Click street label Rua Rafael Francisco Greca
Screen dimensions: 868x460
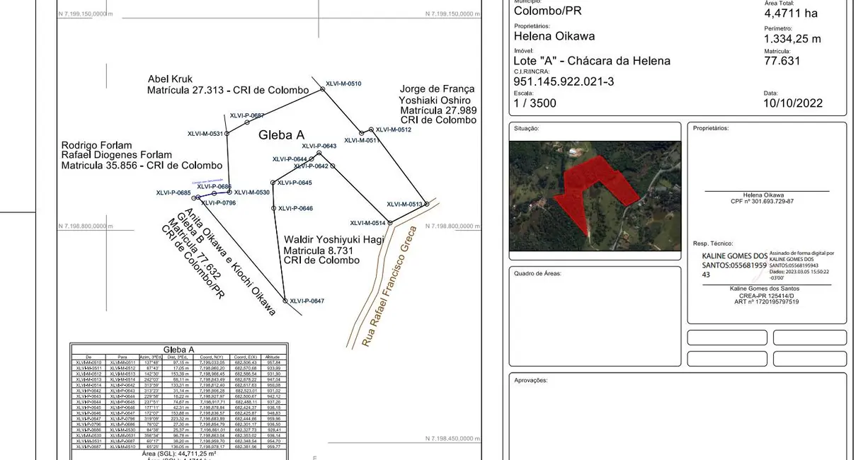tap(389, 286)
